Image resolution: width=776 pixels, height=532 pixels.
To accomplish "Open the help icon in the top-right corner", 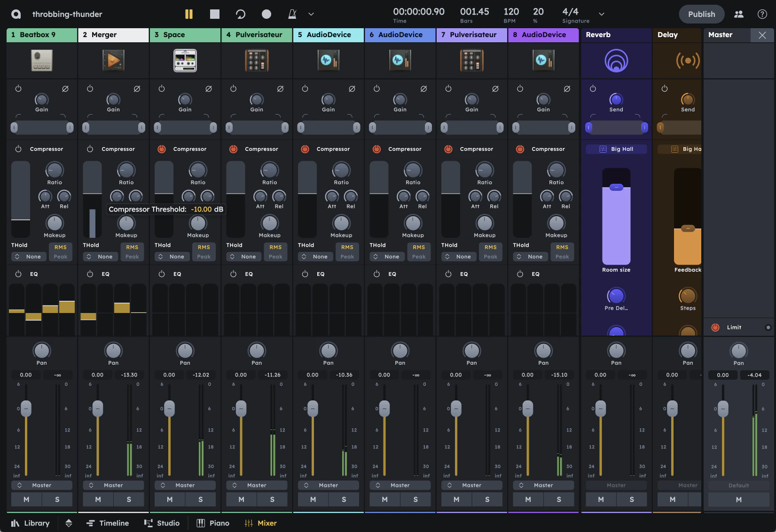I will [762, 14].
